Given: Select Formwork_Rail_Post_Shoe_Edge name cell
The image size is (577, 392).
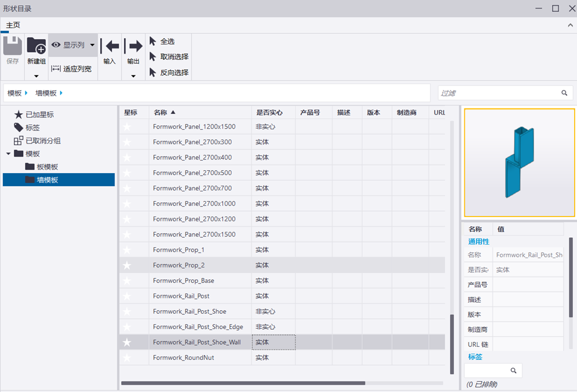Looking at the screenshot, I should tap(200, 327).
